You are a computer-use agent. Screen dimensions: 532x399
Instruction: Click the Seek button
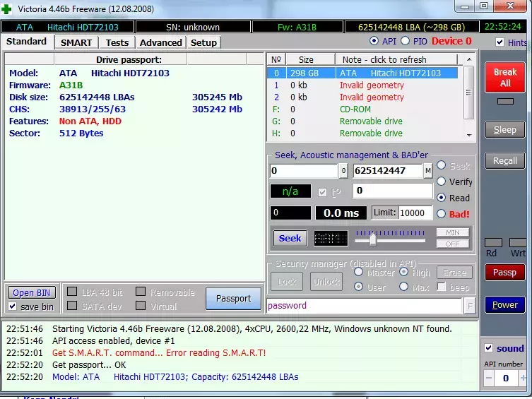pos(290,238)
